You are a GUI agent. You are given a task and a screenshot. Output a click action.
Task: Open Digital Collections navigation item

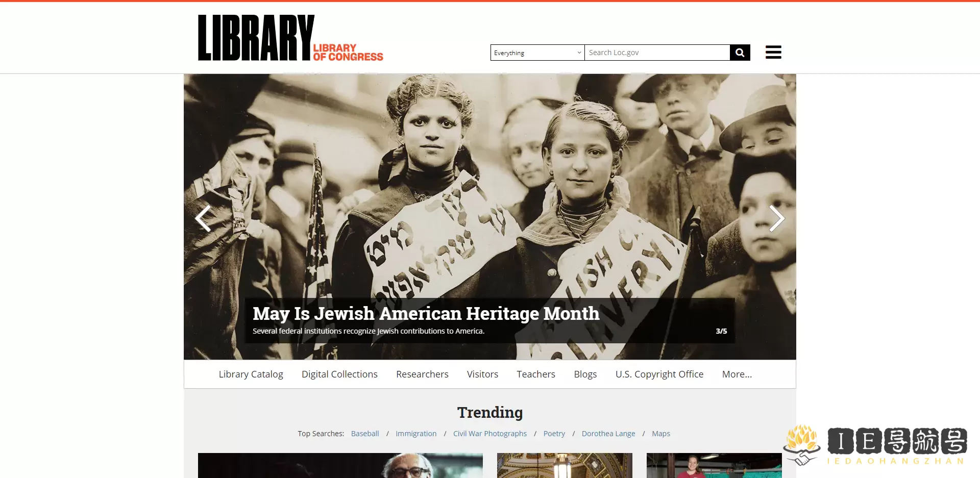point(339,374)
